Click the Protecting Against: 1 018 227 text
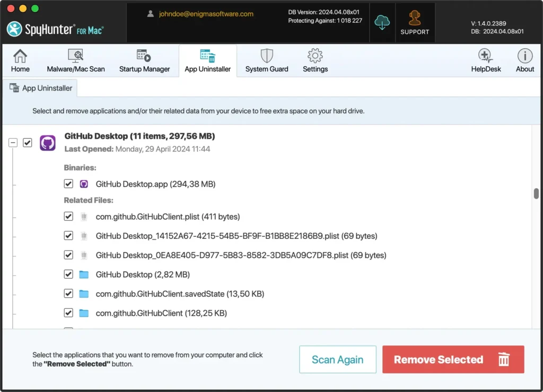Screen dimensions: 543x392 [325, 21]
